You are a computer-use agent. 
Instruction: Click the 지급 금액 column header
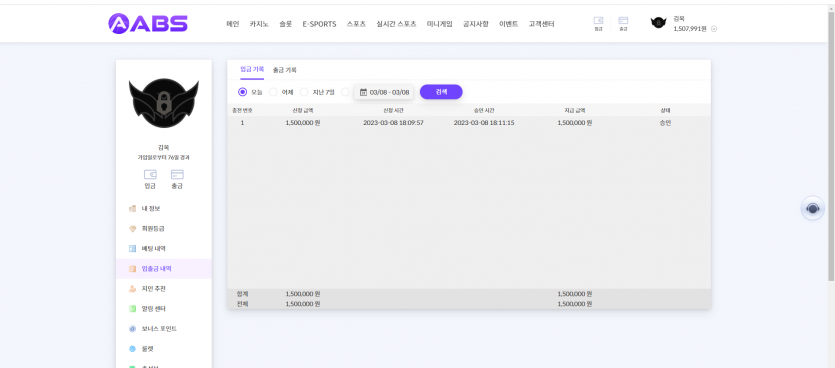tap(575, 111)
